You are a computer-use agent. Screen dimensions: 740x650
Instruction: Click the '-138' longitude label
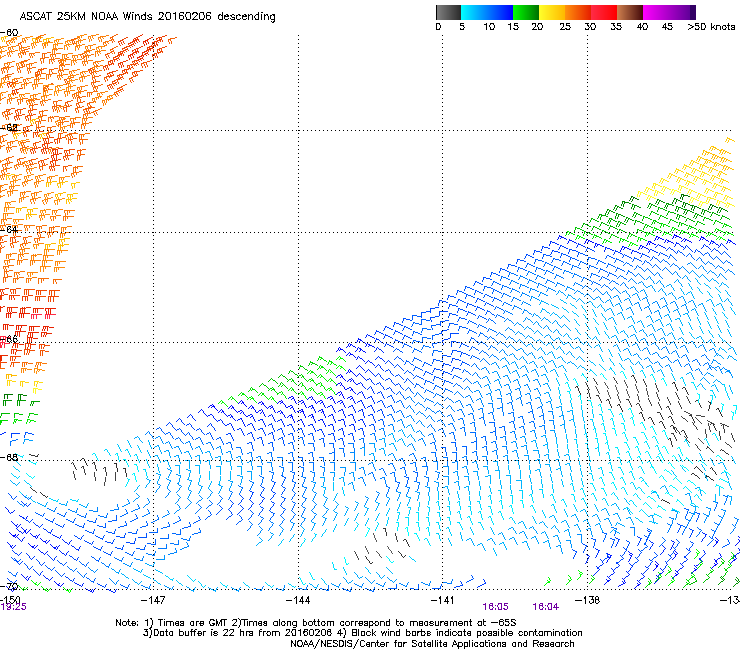pos(588,599)
